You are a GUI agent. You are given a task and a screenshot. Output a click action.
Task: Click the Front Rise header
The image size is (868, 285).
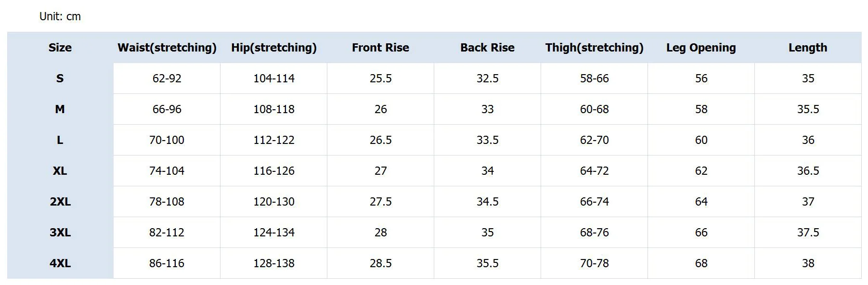[x=380, y=48]
